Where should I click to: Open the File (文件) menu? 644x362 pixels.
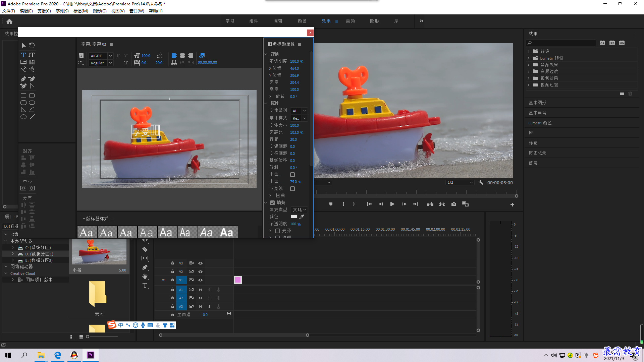point(9,11)
